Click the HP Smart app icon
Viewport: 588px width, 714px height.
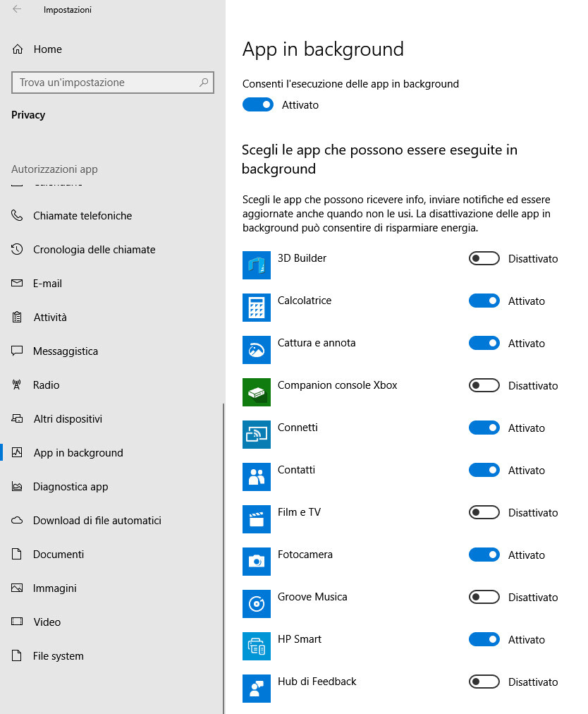tap(256, 646)
